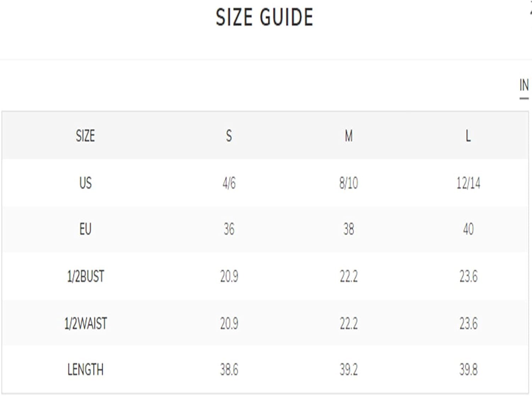
Task: Select the US 8/10 cell
Action: tap(349, 183)
